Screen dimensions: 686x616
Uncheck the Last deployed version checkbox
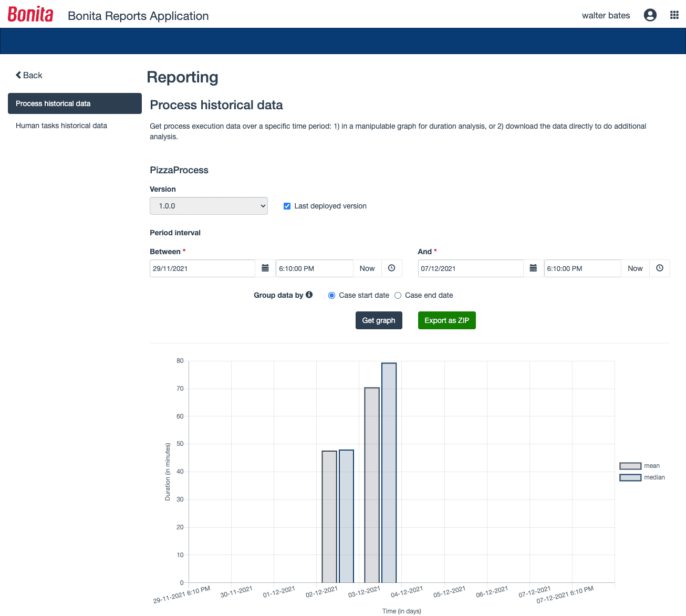(x=287, y=206)
